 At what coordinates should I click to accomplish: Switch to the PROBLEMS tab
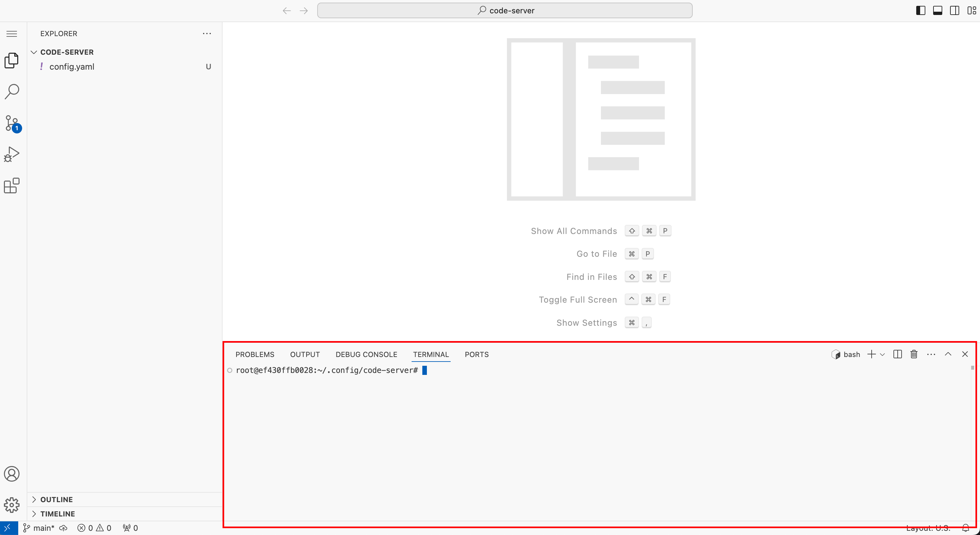coord(255,354)
